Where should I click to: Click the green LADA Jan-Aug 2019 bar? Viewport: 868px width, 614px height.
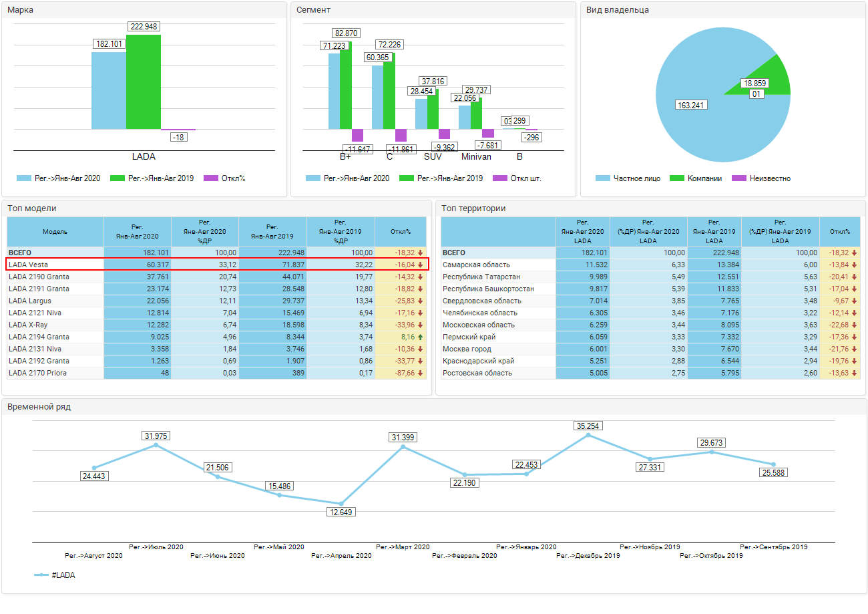[144, 82]
